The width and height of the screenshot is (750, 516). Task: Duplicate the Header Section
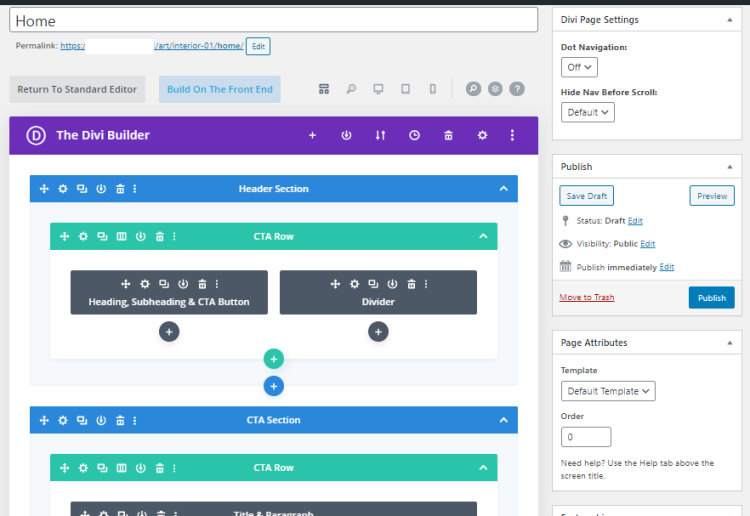click(82, 189)
